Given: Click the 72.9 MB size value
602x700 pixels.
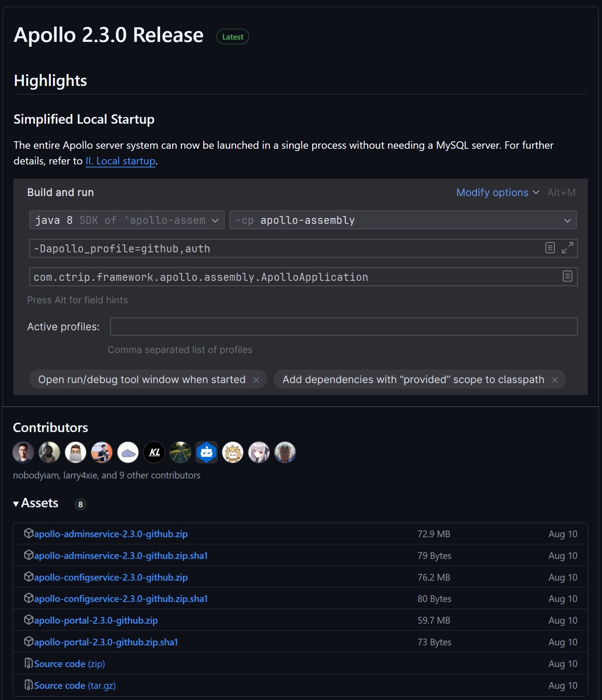Looking at the screenshot, I should point(434,534).
